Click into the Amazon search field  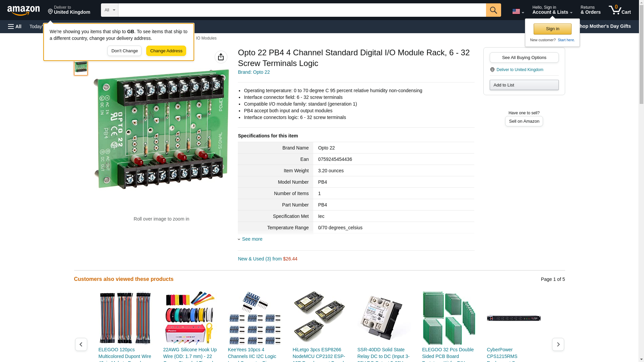coord(302,10)
